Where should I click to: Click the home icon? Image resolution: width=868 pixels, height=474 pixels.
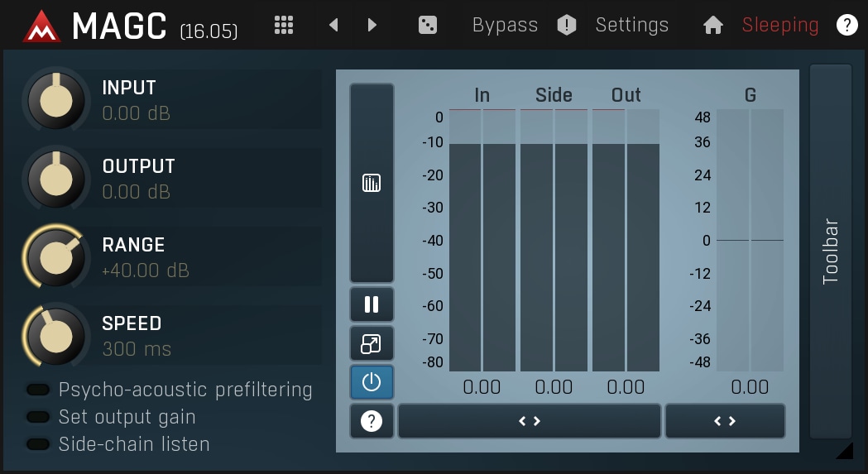coord(713,25)
